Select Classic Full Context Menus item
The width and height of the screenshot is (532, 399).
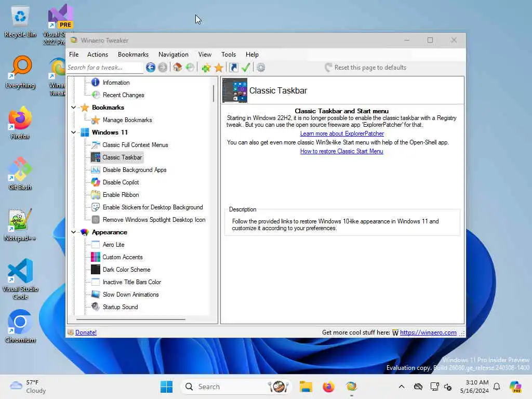[x=135, y=145]
